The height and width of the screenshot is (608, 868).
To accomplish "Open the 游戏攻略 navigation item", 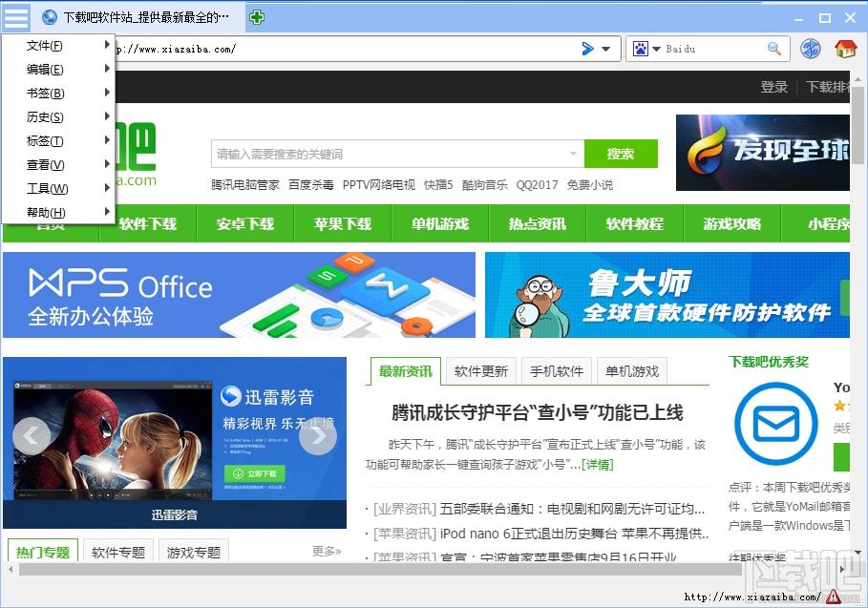I will (732, 223).
